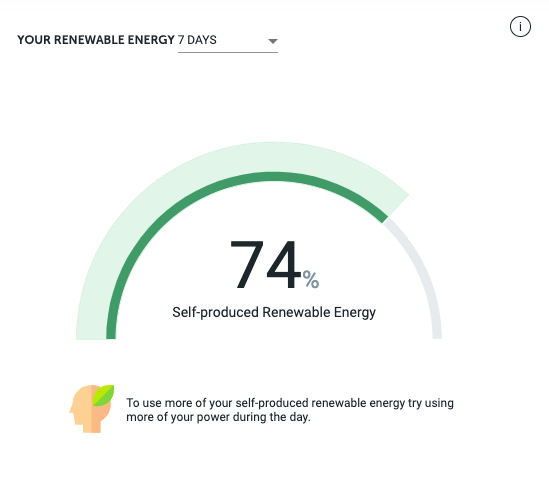The image size is (549, 477).
Task: Click the YOUR RENEWABLE ENERGY heading
Action: tap(96, 40)
